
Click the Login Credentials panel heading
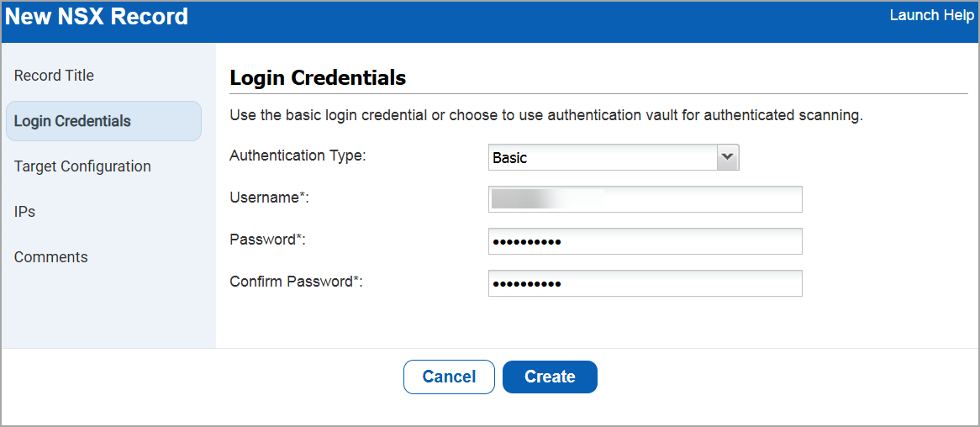point(318,78)
